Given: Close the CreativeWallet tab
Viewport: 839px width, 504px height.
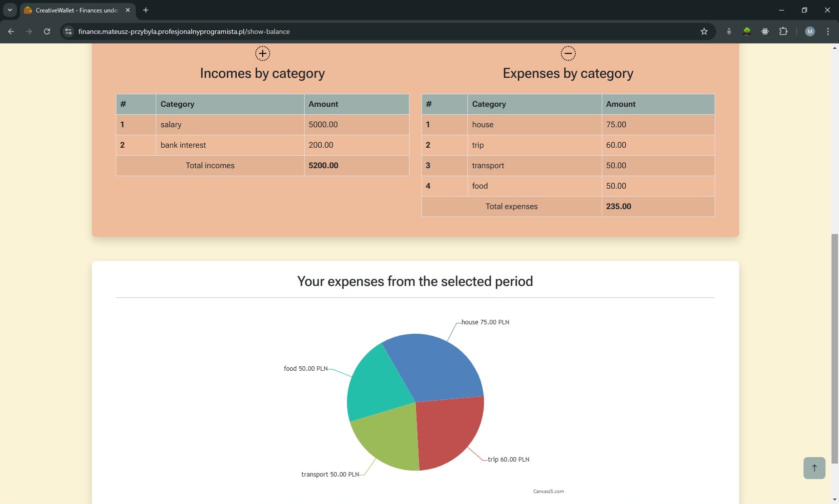Looking at the screenshot, I should (x=128, y=10).
